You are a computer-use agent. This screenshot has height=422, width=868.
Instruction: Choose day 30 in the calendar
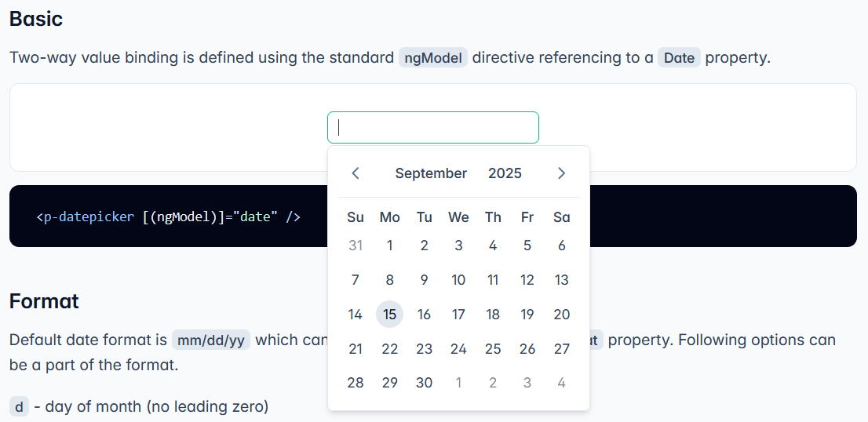[424, 383]
